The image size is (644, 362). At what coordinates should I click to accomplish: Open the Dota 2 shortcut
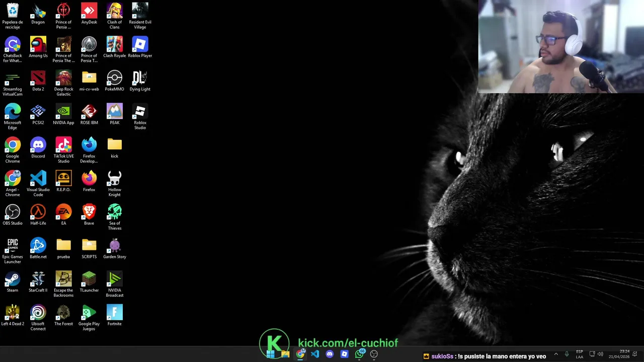point(38,81)
